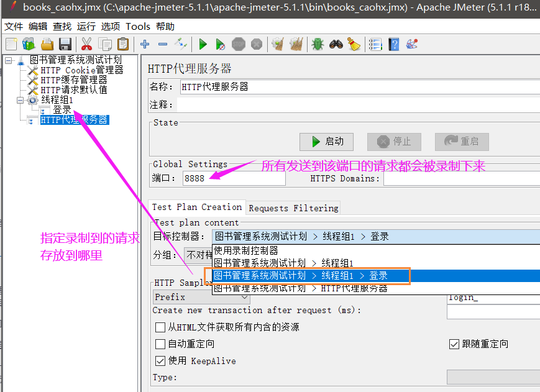This screenshot has height=392, width=540.
Task: Open the 文件 menu
Action: point(14,27)
